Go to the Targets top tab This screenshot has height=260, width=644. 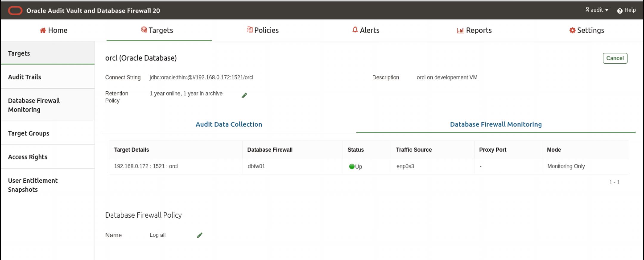click(157, 30)
